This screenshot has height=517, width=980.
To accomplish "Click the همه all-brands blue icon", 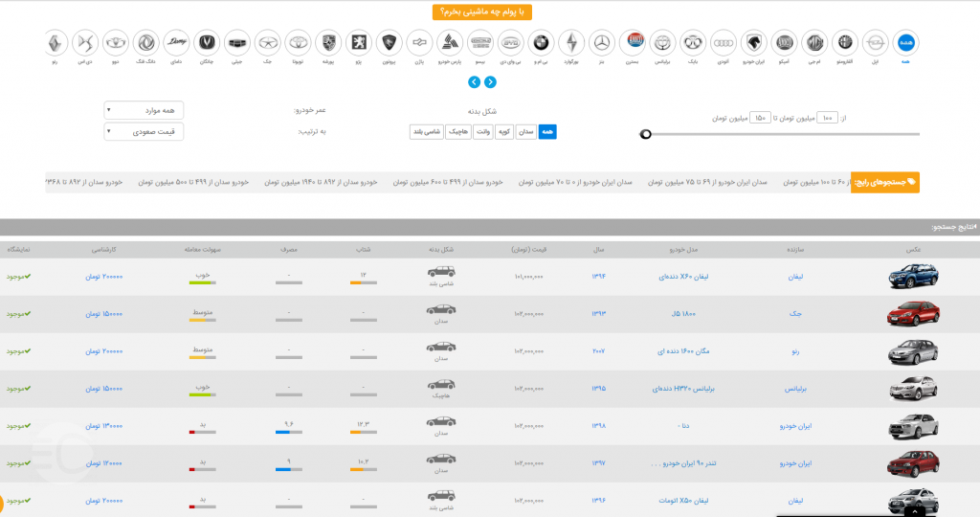I will 904,43.
